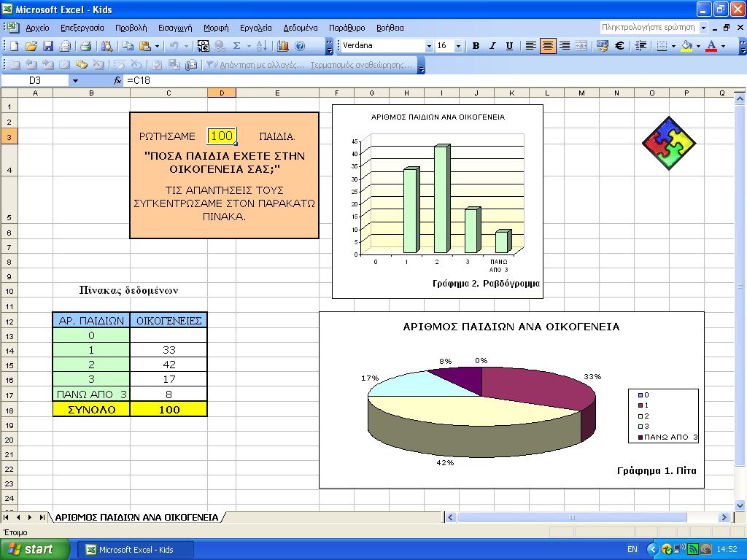Expand the Name Box dropdown arrow
This screenshot has width=747, height=560.
click(75, 80)
